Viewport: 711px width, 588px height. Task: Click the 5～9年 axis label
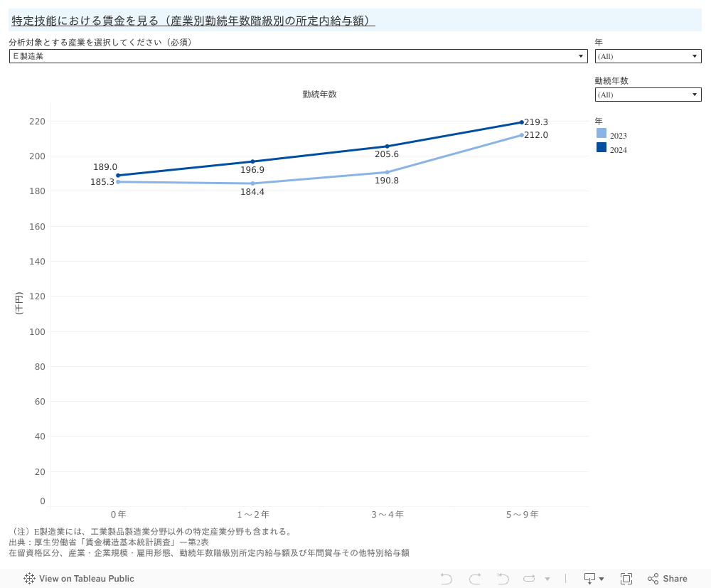(x=521, y=514)
